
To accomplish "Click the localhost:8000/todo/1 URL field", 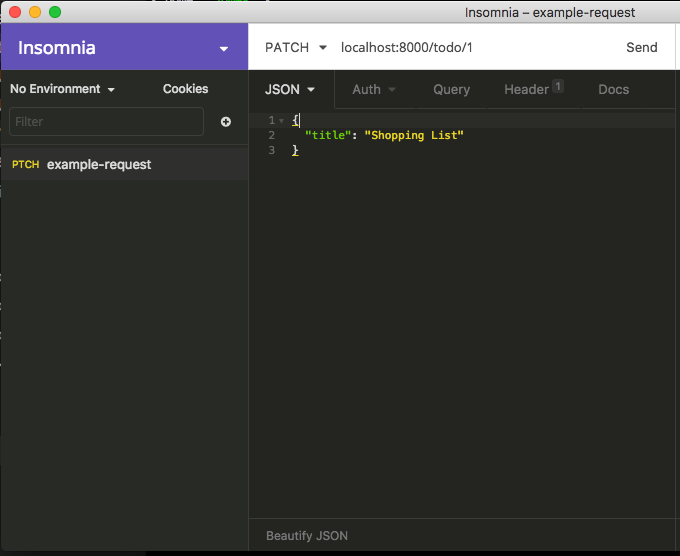I will tap(470, 47).
